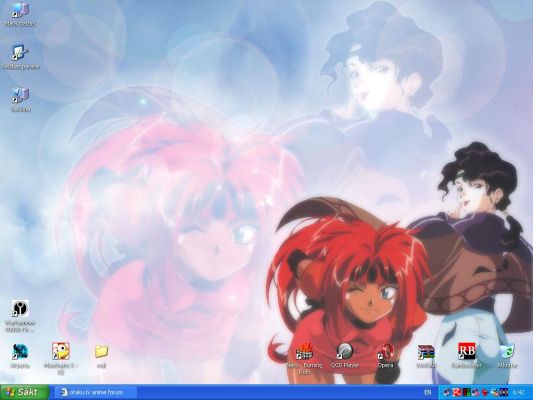This screenshot has height=400, width=533.
Task: Click the system tray clock
Action: pyautogui.click(x=518, y=392)
